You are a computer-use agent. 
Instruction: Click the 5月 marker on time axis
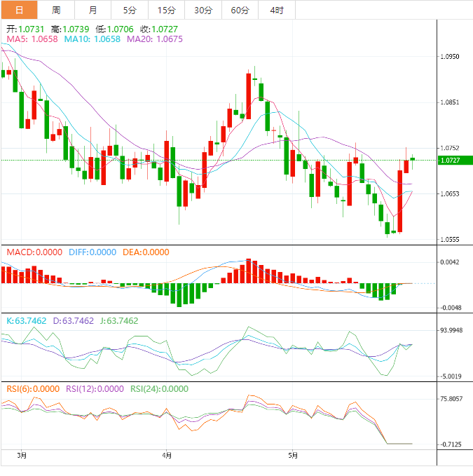pyautogui.click(x=294, y=456)
